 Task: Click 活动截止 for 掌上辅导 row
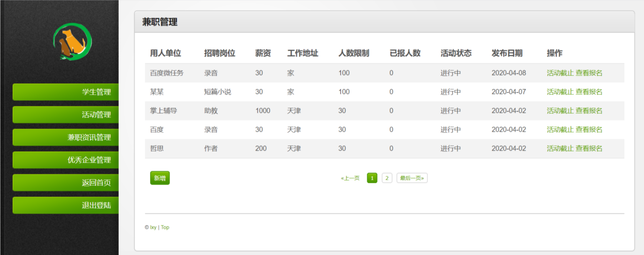(x=560, y=111)
